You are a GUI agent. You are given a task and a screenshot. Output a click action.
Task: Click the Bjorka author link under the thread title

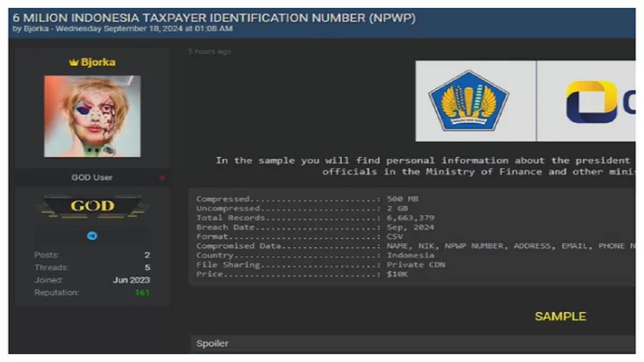pos(36,29)
